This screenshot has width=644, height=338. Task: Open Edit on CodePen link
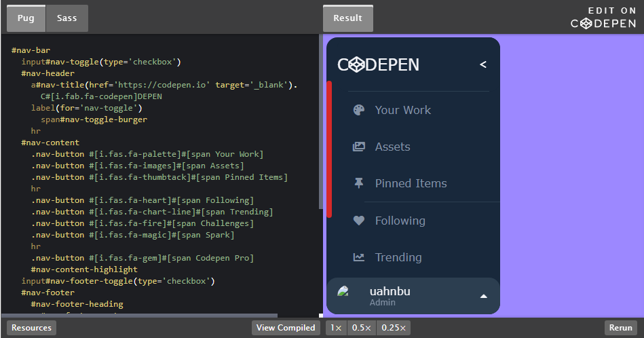(603, 18)
